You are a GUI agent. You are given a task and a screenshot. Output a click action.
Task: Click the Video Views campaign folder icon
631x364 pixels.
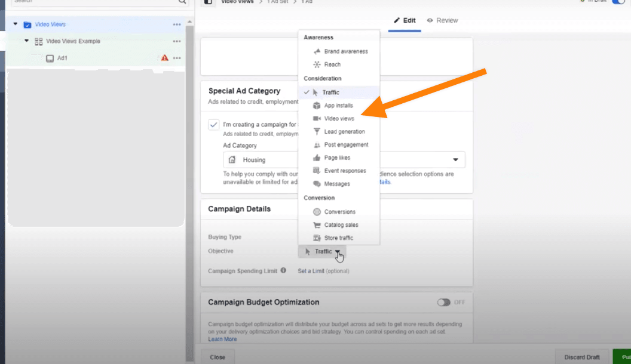(27, 24)
